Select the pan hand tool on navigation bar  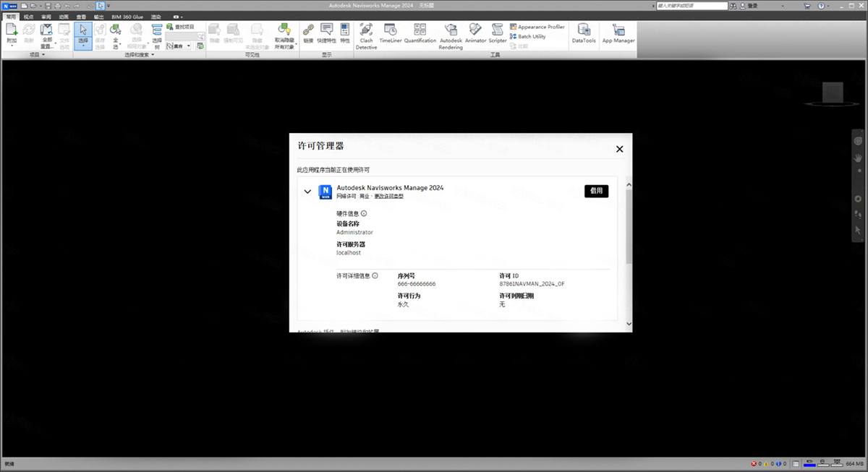click(858, 157)
